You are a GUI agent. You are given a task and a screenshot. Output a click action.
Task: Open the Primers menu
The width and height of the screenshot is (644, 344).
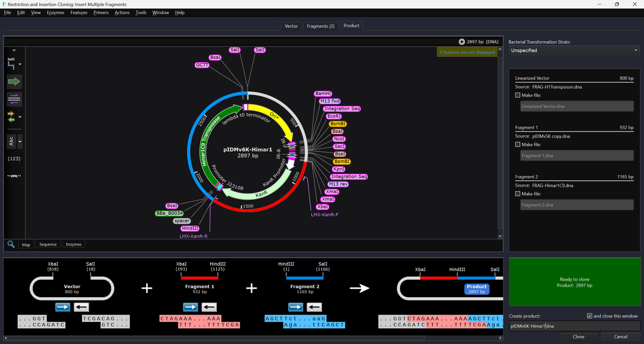(x=101, y=12)
